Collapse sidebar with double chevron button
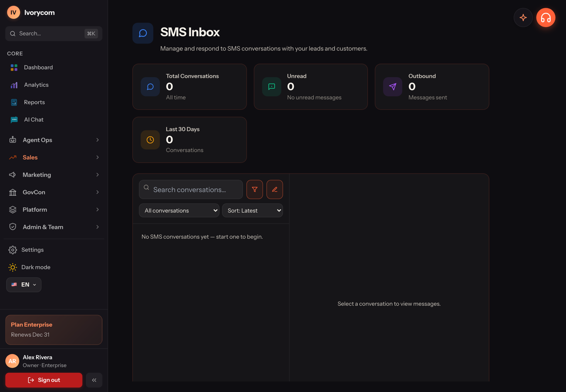The width and height of the screenshot is (566, 392). coord(94,380)
